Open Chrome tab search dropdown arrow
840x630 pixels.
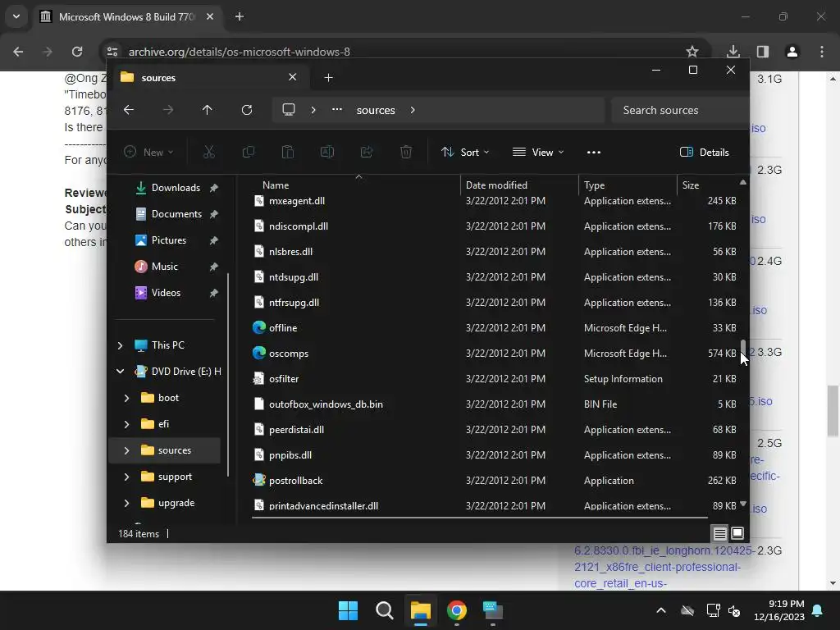(x=16, y=16)
